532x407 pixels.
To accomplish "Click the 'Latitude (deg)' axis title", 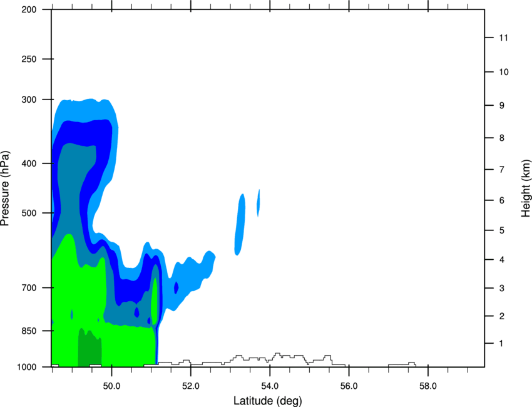I will click(x=267, y=401).
